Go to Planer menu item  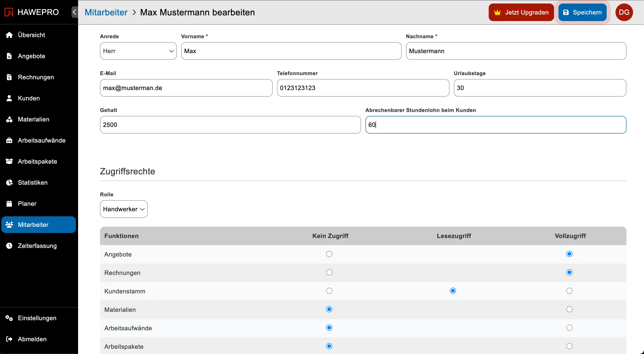[x=39, y=203]
